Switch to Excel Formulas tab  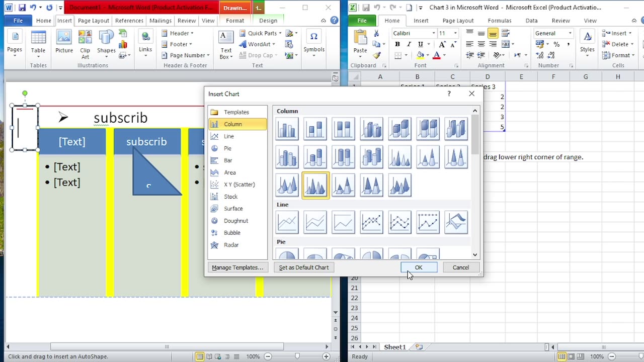click(499, 21)
